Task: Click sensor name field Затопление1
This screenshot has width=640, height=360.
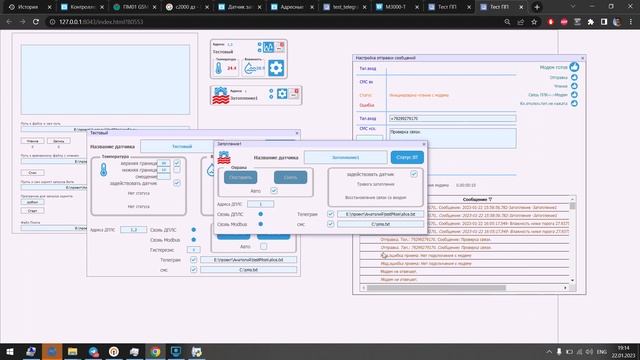Action: [x=345, y=157]
